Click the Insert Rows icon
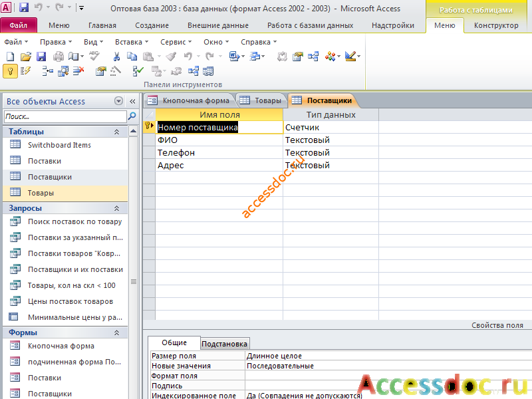Screen dimensions: 532x399 pos(47,71)
